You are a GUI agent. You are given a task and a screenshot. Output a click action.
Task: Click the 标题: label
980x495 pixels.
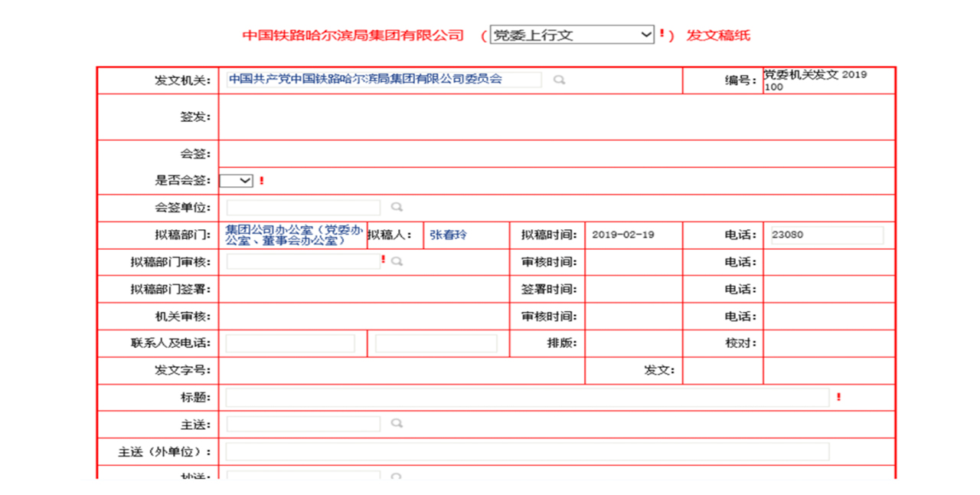[x=195, y=398]
